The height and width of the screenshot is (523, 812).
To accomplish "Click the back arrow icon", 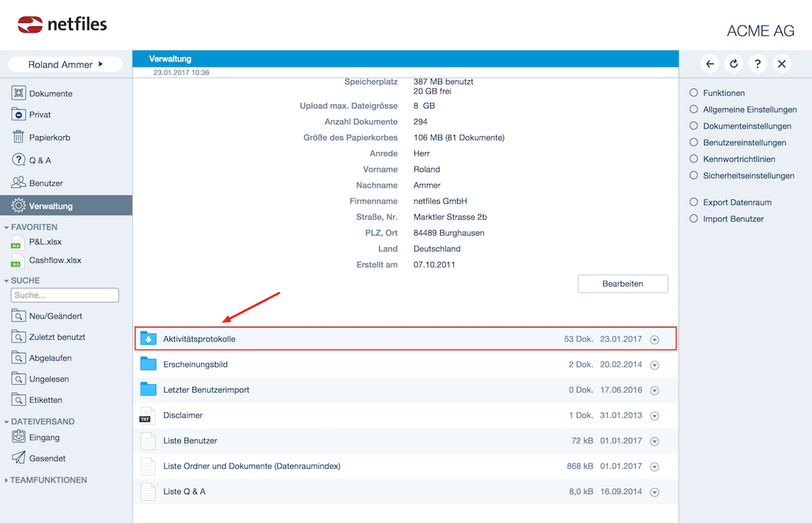I will click(710, 63).
